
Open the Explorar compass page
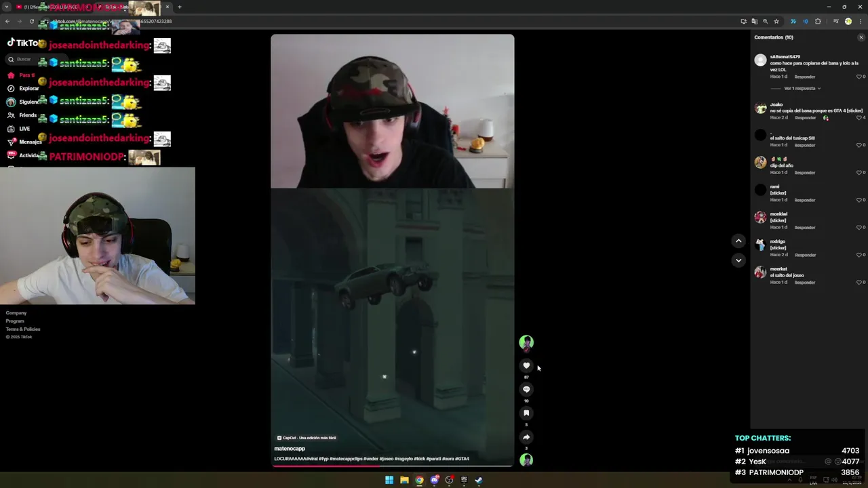23,88
